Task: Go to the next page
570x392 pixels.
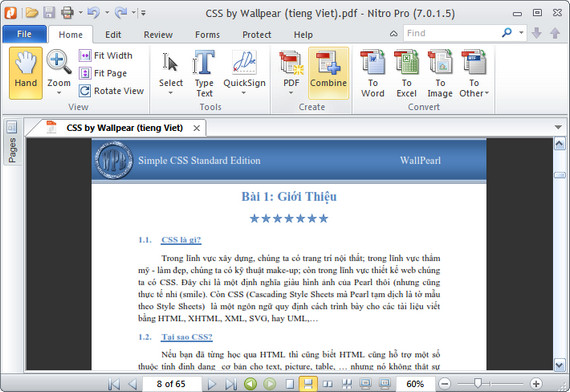Action: pyautogui.click(x=211, y=384)
